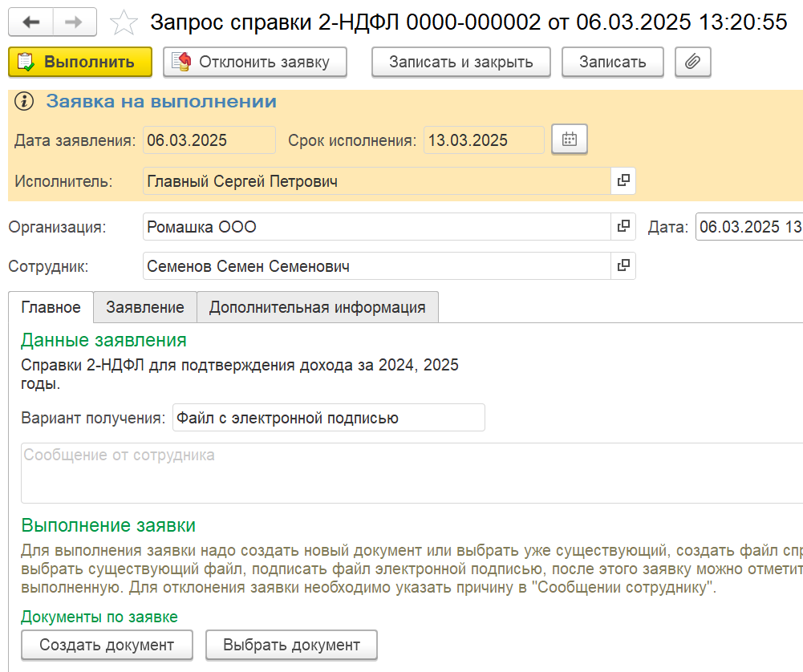Click the info icon beside Заявка на выполнении
Screen dimensions: 803x672
coord(24,101)
